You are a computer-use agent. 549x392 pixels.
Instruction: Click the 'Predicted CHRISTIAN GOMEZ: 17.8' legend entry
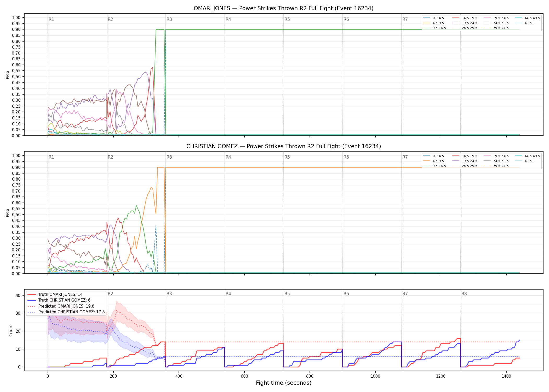pos(66,312)
